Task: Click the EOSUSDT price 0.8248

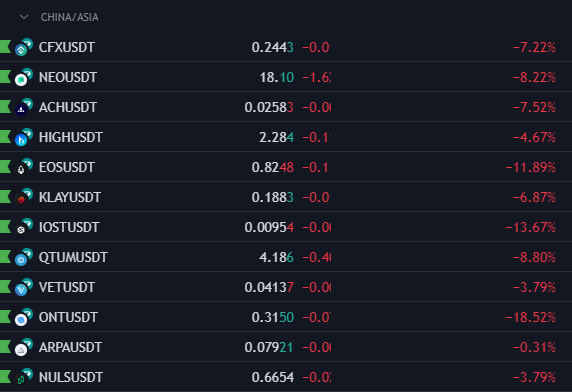Action: tap(273, 167)
